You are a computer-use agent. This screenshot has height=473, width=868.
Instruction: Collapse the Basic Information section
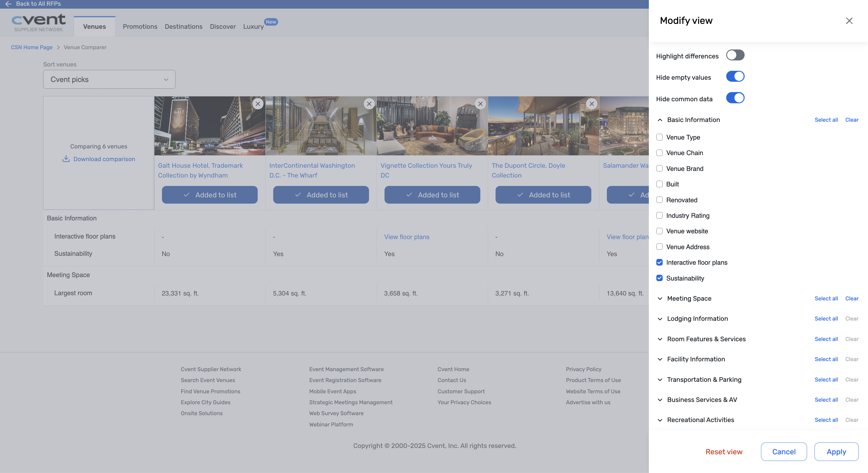(660, 120)
